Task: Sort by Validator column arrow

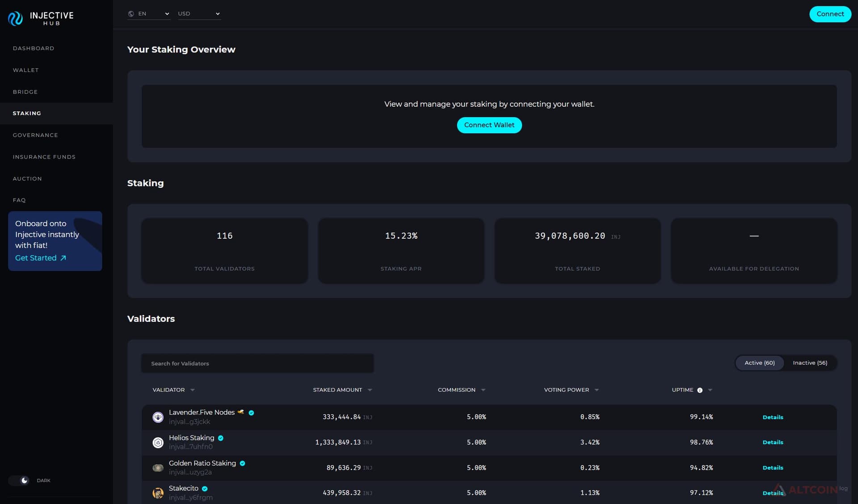Action: [193, 390]
